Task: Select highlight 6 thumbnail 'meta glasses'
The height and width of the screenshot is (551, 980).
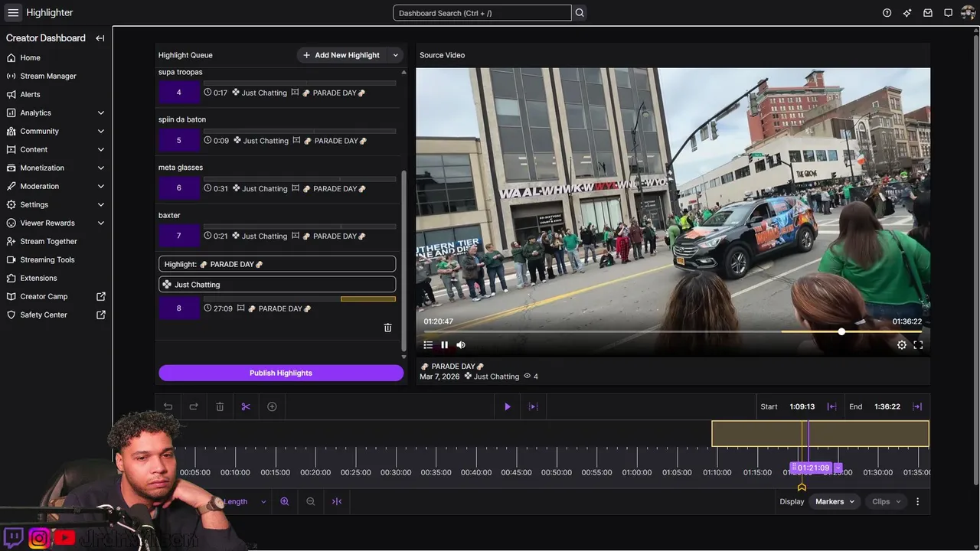Action: [179, 188]
